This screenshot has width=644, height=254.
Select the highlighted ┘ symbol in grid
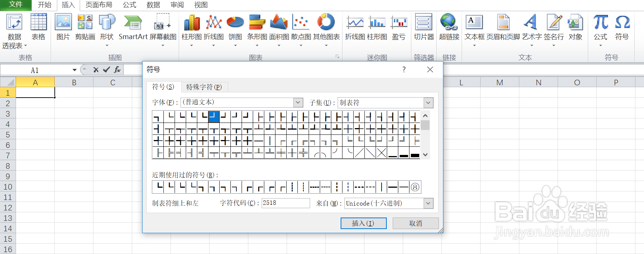[214, 117]
